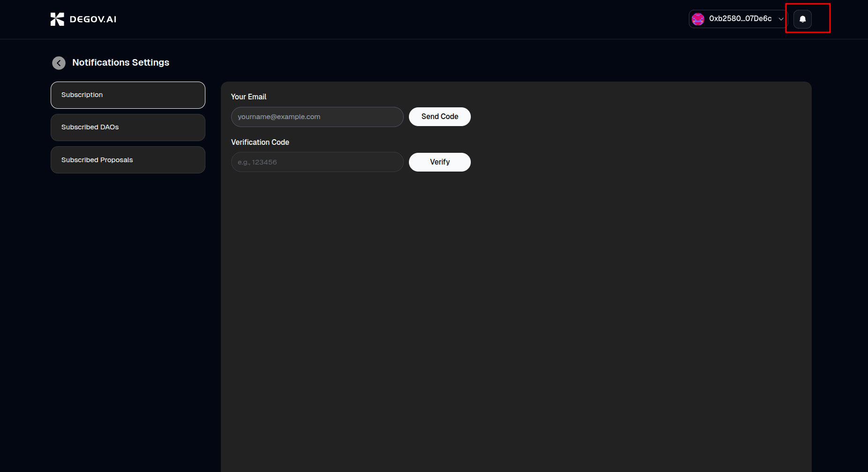The height and width of the screenshot is (472, 868).
Task: Click empty header area right of DEGOV.AI
Action: pyautogui.click(x=375, y=19)
